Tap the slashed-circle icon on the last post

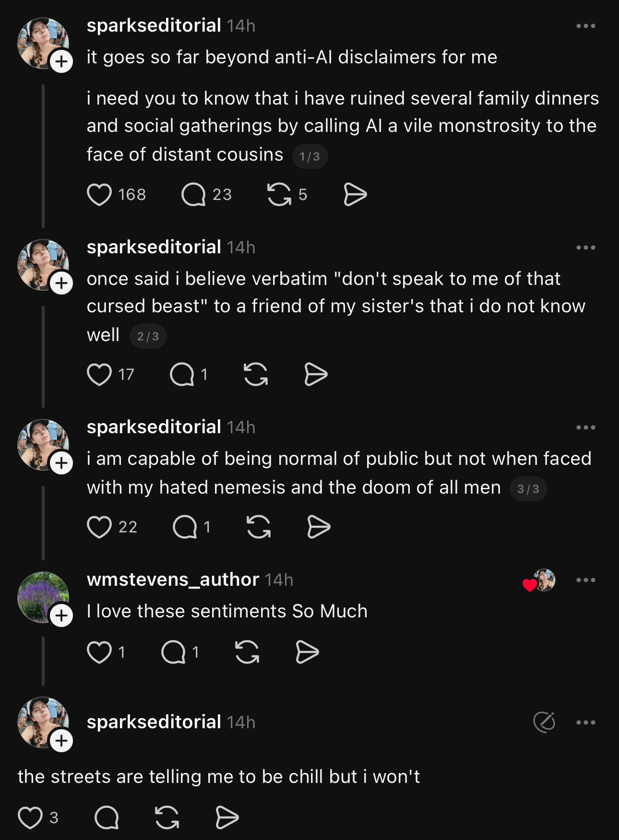pos(544,722)
